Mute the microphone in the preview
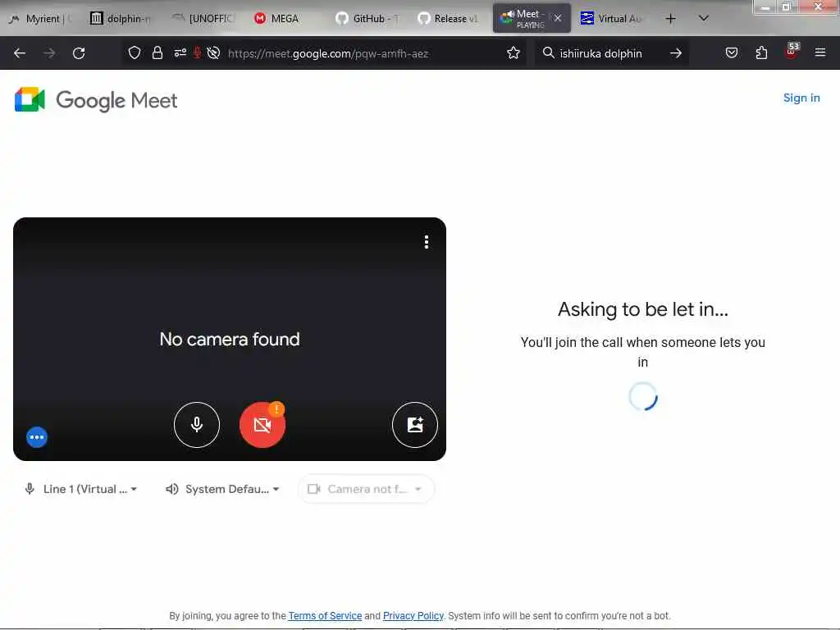Screen dimensions: 840x630 tap(197, 424)
